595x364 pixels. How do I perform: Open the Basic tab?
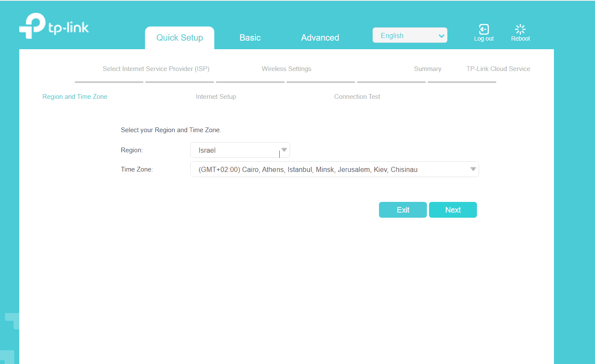tap(250, 38)
